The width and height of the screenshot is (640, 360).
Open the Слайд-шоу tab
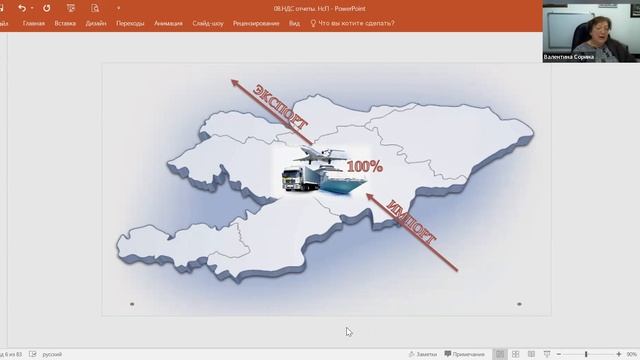point(208,23)
